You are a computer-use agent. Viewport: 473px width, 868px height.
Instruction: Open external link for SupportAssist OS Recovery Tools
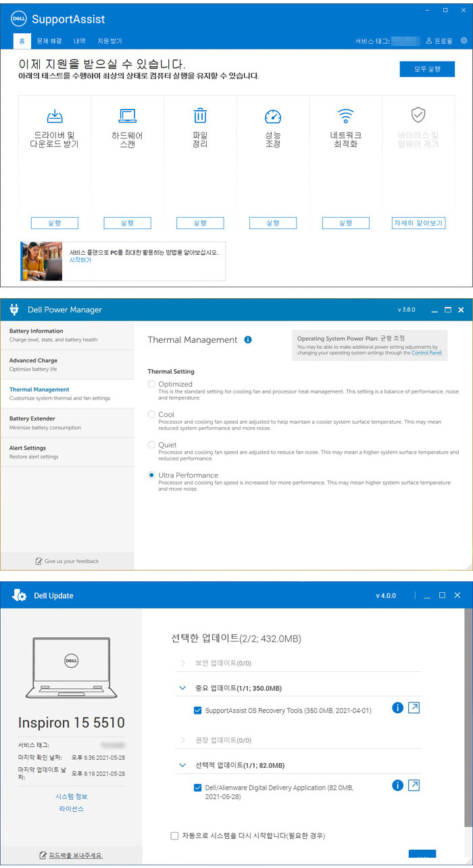pyautogui.click(x=415, y=708)
